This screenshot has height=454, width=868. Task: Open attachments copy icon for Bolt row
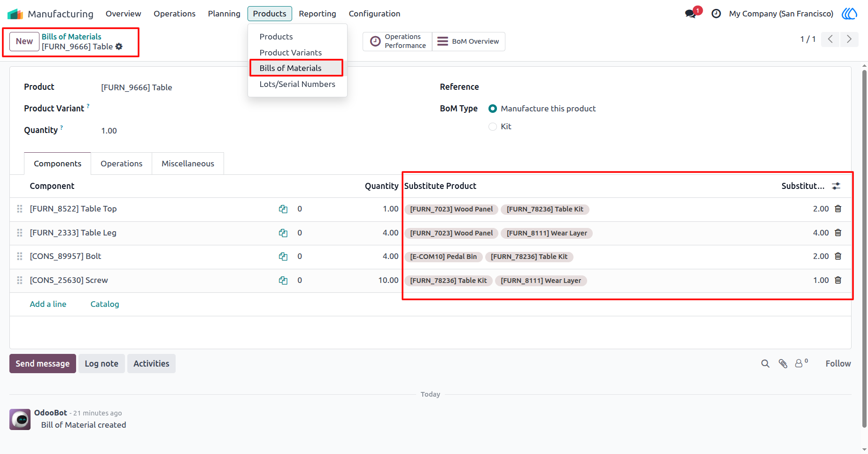(283, 257)
